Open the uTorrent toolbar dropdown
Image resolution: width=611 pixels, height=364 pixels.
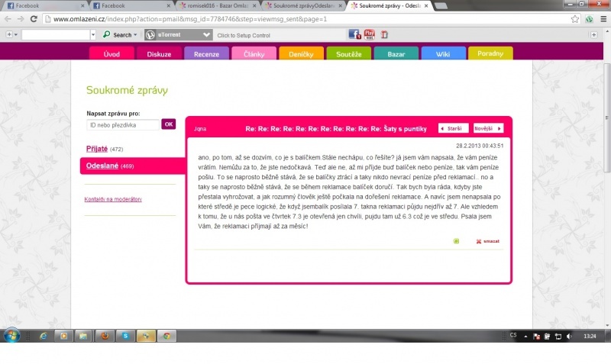pyautogui.click(x=206, y=34)
